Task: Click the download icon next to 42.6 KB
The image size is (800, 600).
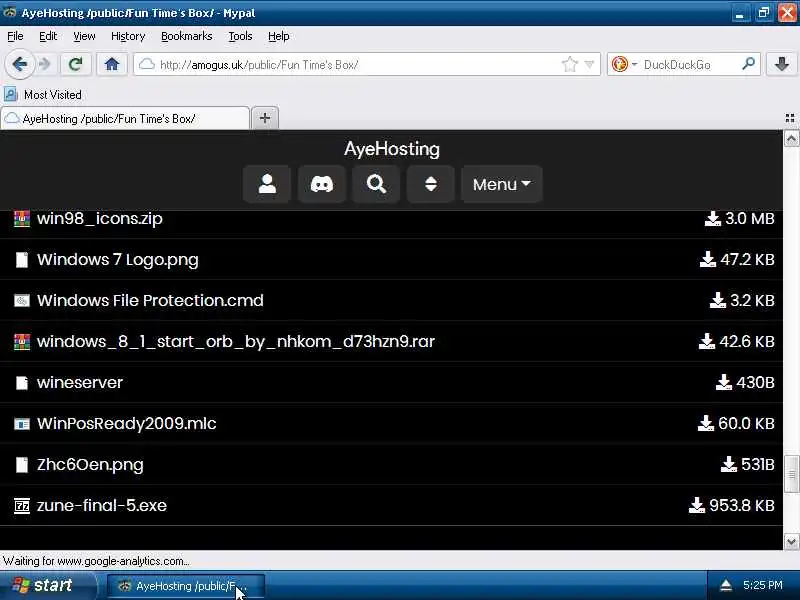Action: point(706,341)
